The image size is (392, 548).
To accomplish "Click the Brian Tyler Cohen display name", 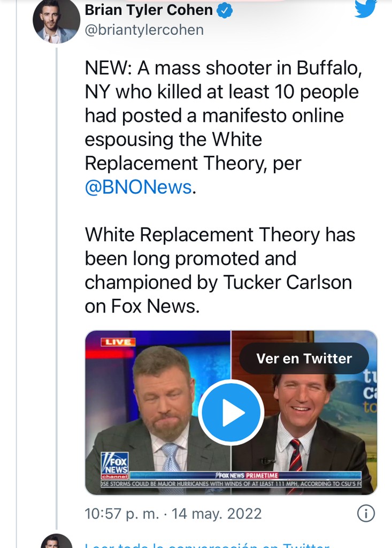I will (x=149, y=10).
